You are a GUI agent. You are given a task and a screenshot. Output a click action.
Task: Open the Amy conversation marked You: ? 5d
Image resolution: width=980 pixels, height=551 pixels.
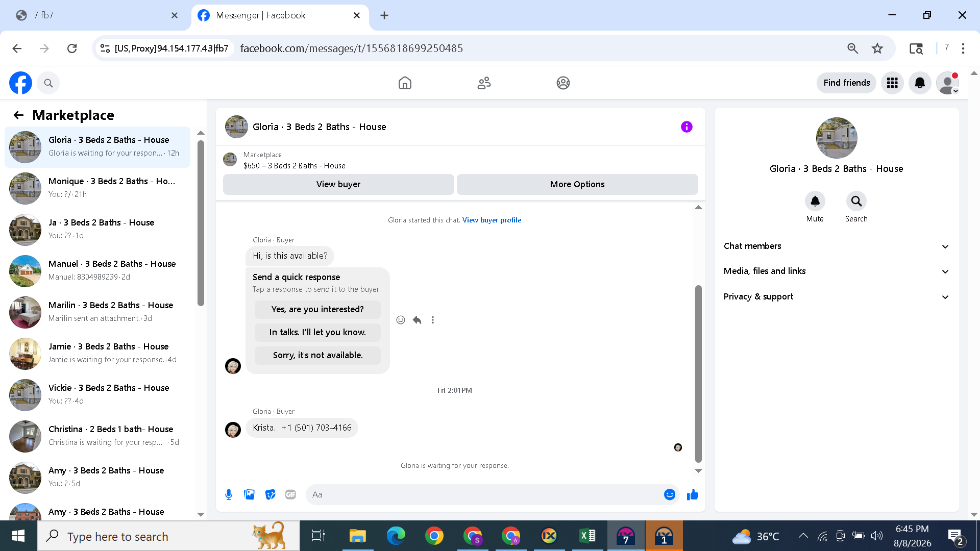[x=97, y=477]
